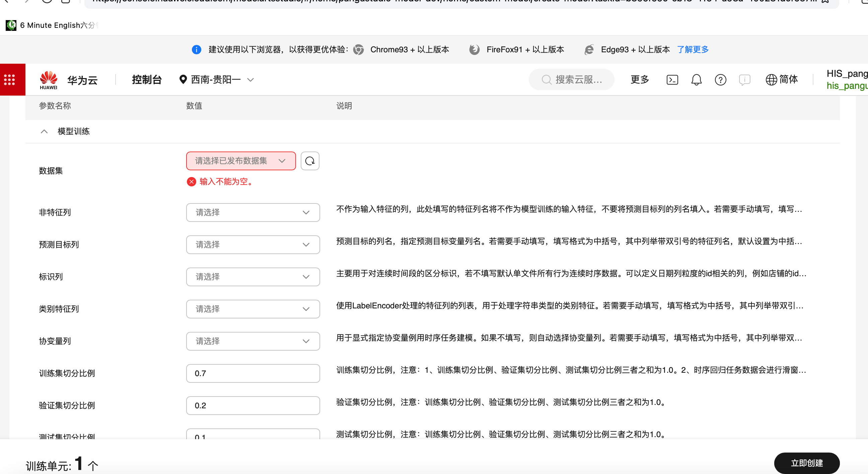Click the 训练集切分比例 description text
Screen dimensions: 868x474
[571, 370]
